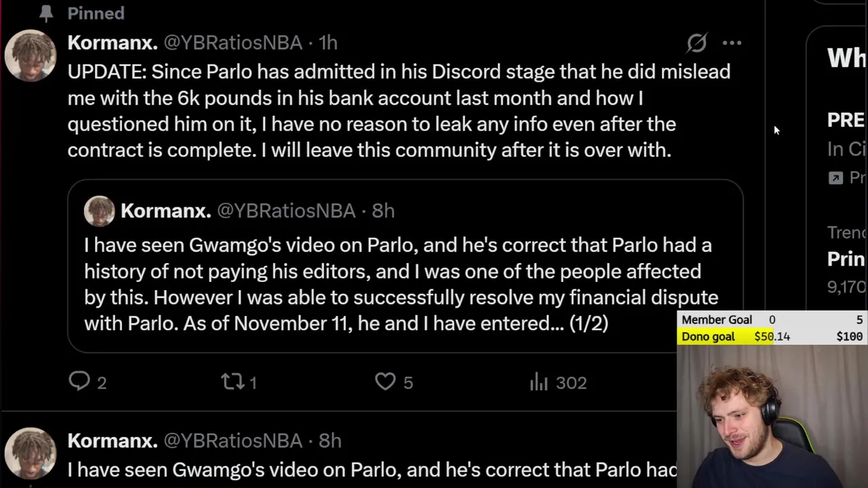This screenshot has height=488, width=868.
Task: Open the three-dot more options menu
Action: tap(732, 43)
